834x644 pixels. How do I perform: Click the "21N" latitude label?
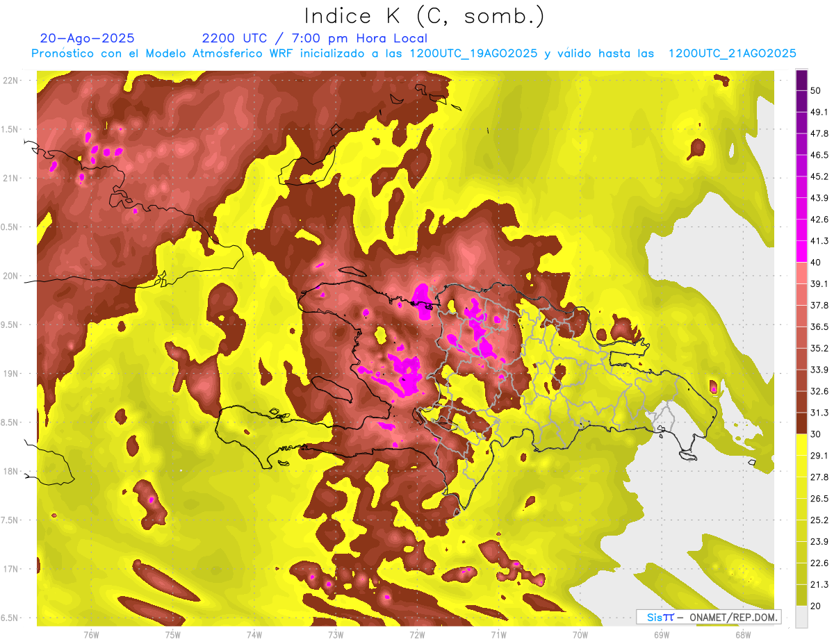pyautogui.click(x=10, y=179)
